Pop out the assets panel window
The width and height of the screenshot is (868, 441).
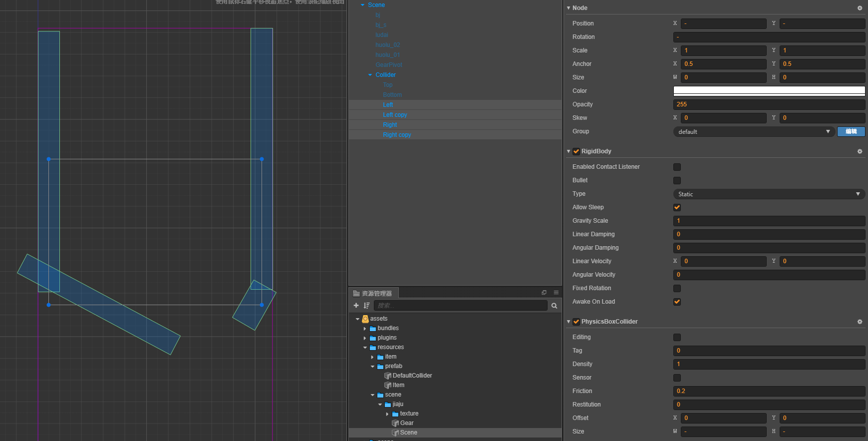[544, 293]
